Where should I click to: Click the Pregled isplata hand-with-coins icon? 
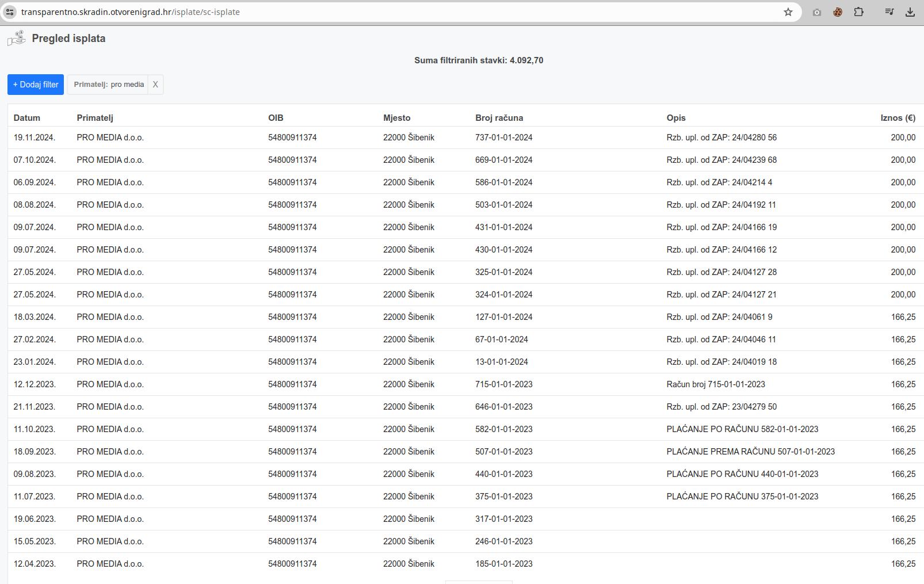pyautogui.click(x=17, y=39)
